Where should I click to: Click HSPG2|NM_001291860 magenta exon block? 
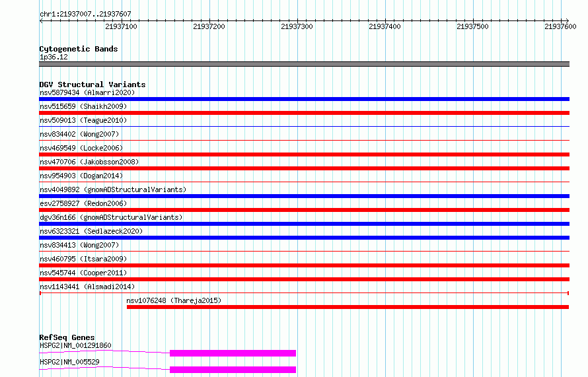click(x=233, y=353)
